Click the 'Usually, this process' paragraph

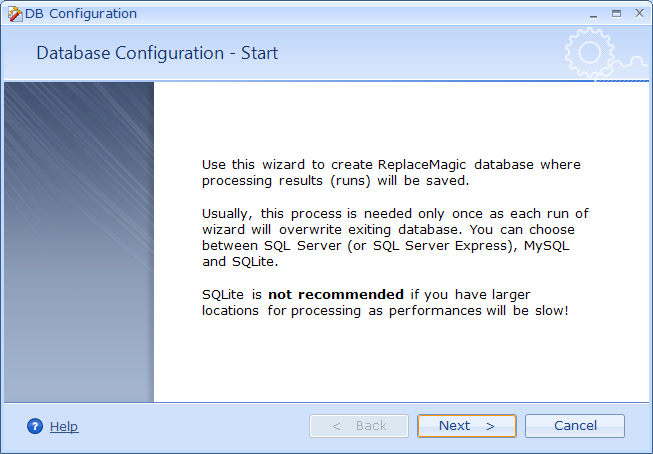pos(395,238)
